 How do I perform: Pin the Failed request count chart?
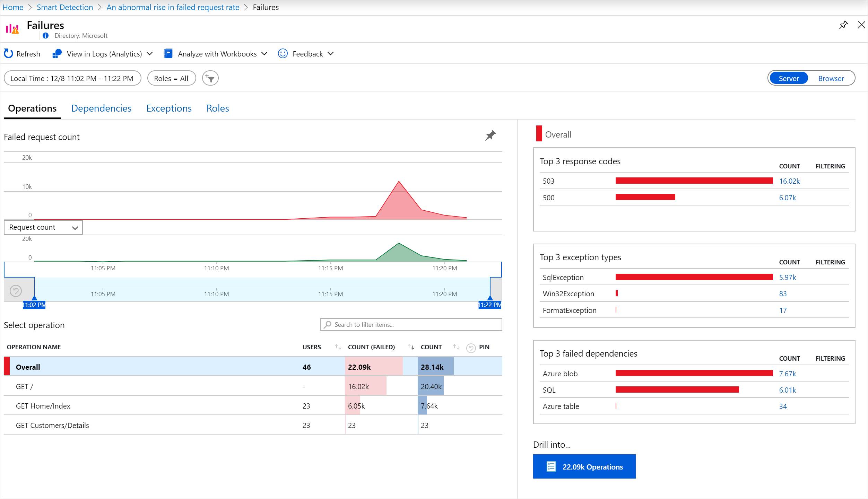tap(490, 135)
